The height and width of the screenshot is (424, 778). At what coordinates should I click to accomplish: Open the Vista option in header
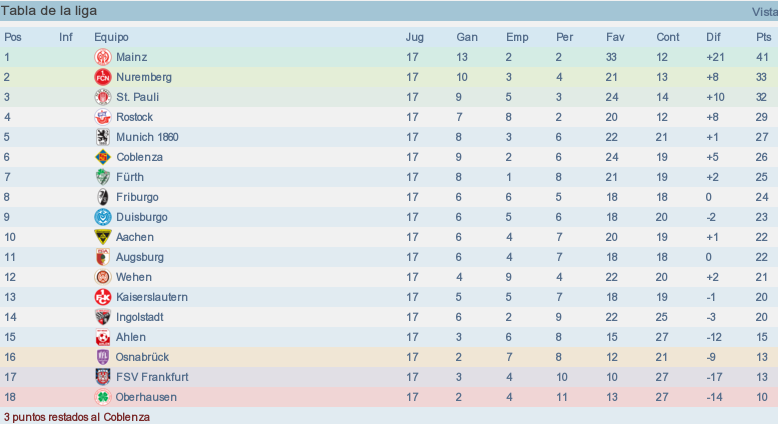[765, 12]
